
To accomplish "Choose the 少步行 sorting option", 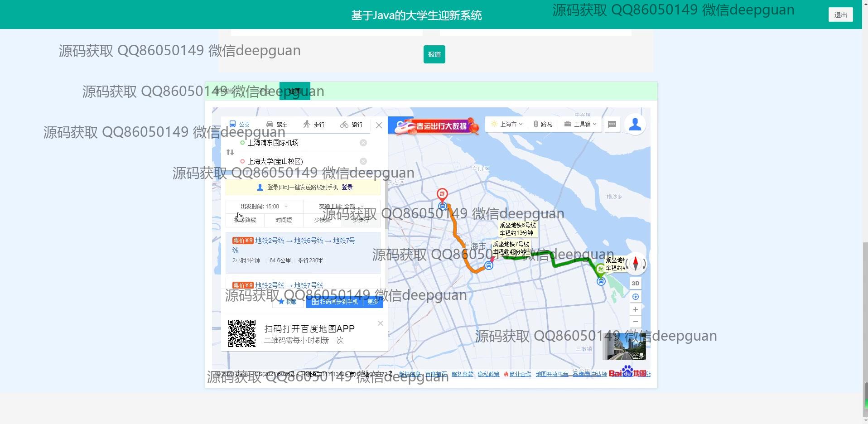I will tap(361, 220).
